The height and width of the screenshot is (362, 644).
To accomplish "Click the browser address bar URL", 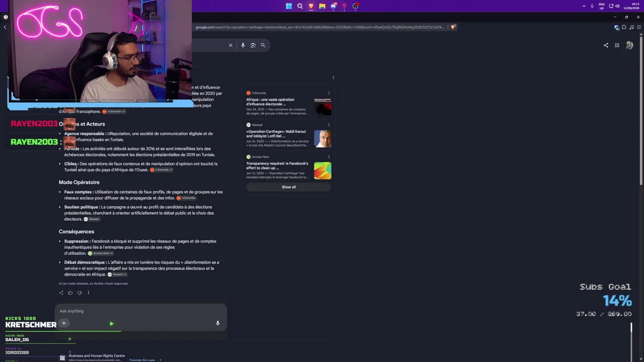I will point(319,27).
